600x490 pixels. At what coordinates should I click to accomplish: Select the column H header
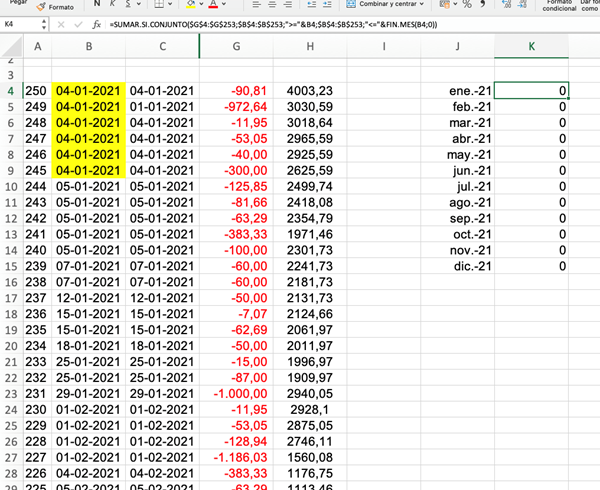[310, 46]
